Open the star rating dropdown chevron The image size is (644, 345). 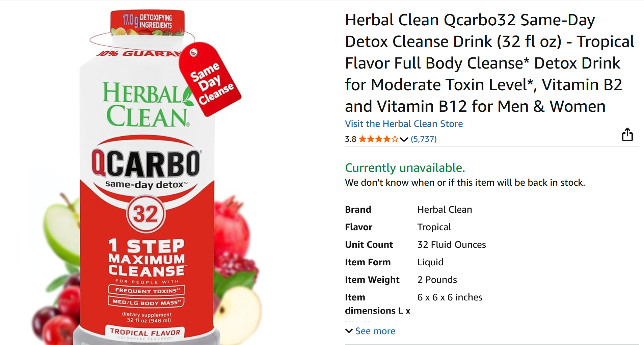[404, 139]
